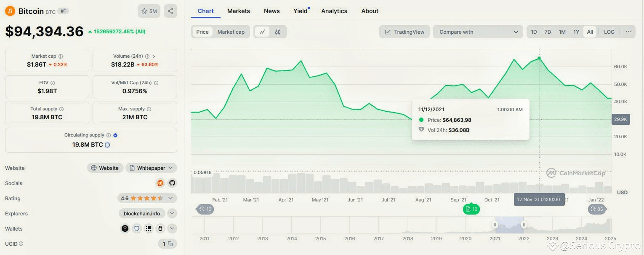644x255 pixels.
Task: Toggle LOG scale on chart
Action: [x=609, y=32]
